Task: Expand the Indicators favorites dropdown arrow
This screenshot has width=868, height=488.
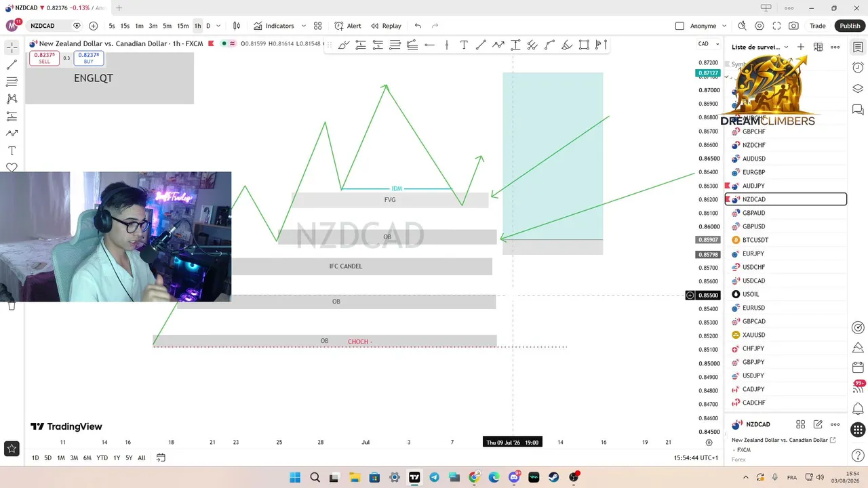Action: pos(303,26)
